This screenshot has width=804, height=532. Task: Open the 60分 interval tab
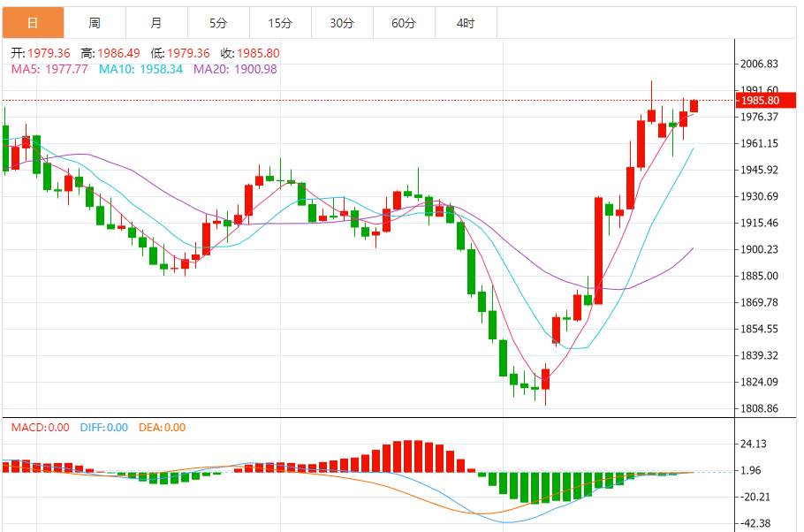[x=404, y=23]
